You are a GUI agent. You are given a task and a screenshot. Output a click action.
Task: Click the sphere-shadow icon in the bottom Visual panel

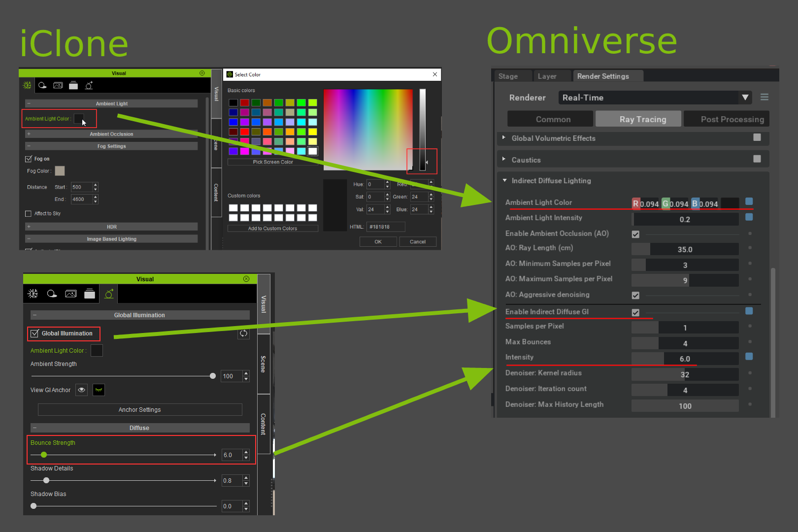coord(52,294)
